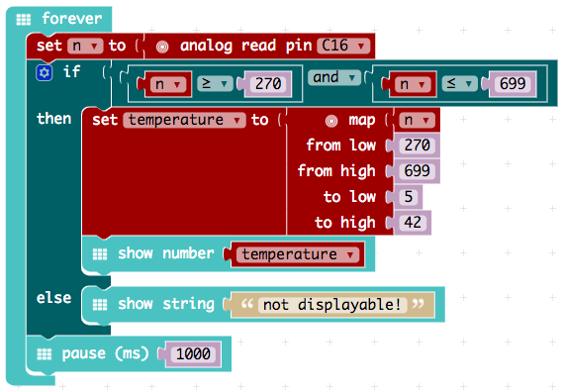Click the 'to low' value 5

(409, 197)
